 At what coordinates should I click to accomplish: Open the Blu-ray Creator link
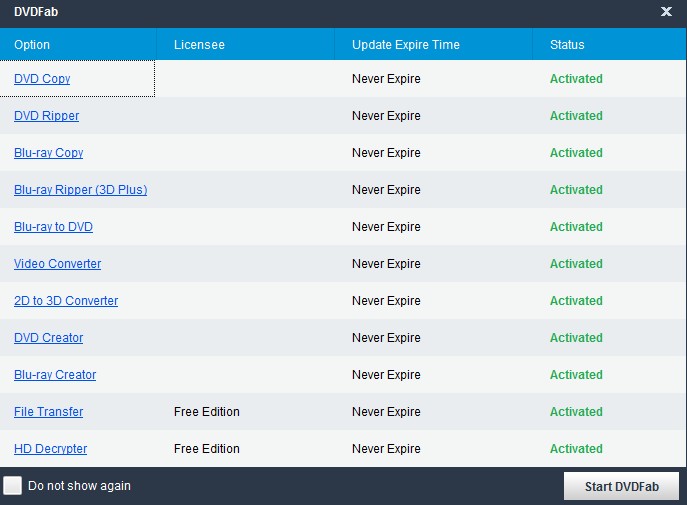[55, 375]
